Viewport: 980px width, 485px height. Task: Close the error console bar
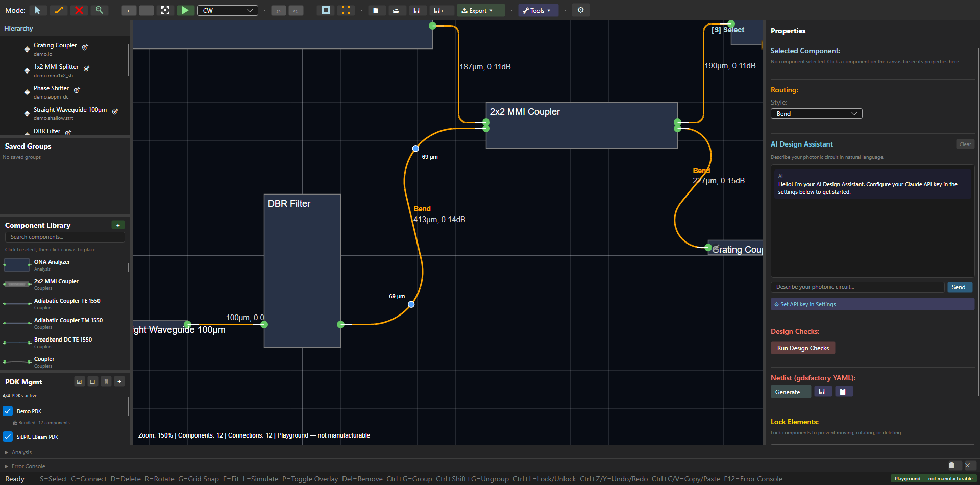click(968, 466)
